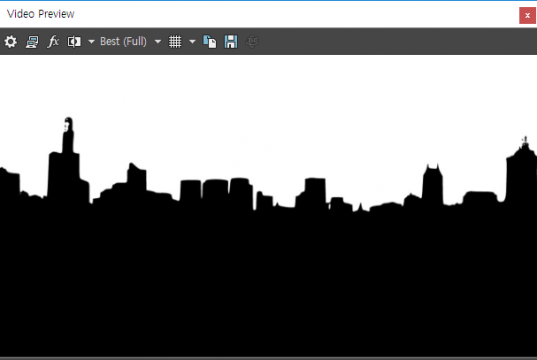
Task: Click the twin-spired building silhouette
Action: (432, 185)
